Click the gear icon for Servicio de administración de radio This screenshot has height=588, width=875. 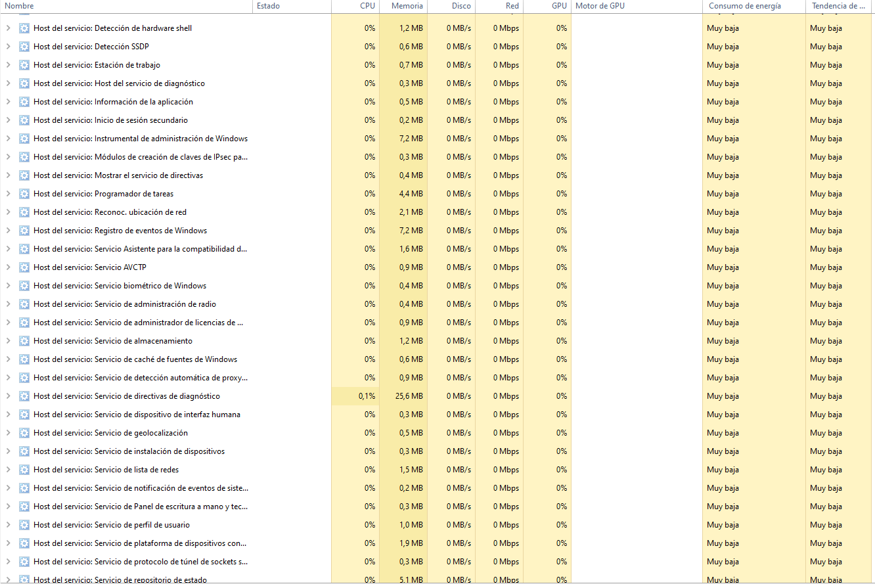coord(24,304)
